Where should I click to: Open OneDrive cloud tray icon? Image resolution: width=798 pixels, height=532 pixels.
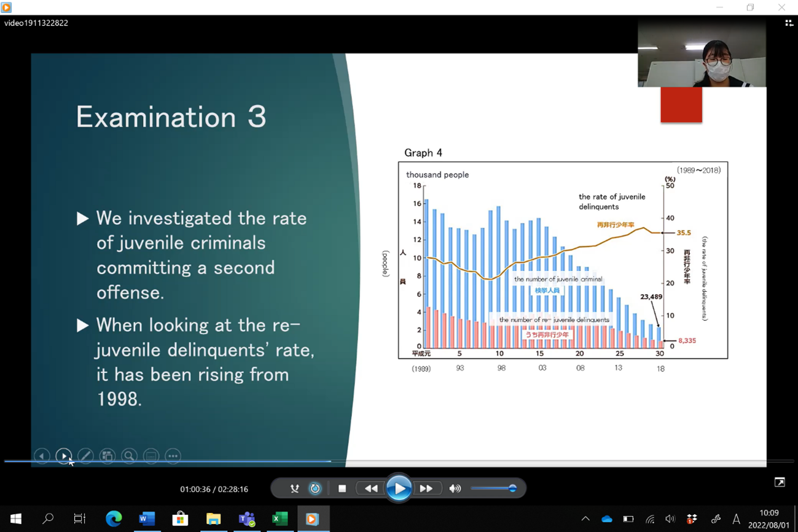(607, 518)
